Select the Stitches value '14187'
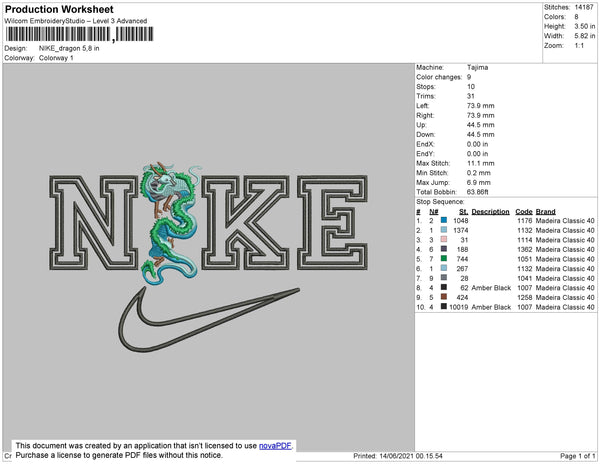Image resolution: width=600 pixels, height=464 pixels. coord(584,7)
